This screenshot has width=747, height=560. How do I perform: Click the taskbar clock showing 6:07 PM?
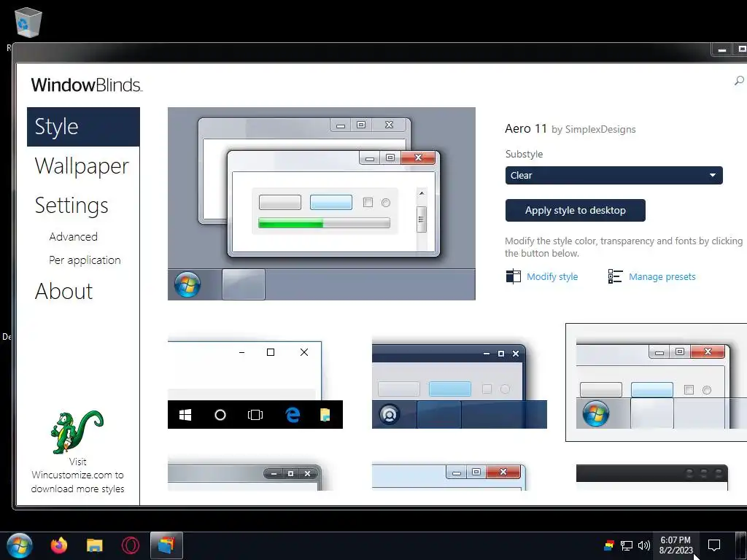tap(676, 545)
